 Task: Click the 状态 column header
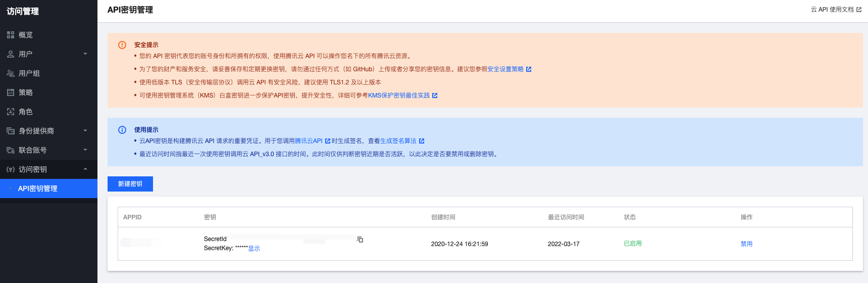point(630,217)
